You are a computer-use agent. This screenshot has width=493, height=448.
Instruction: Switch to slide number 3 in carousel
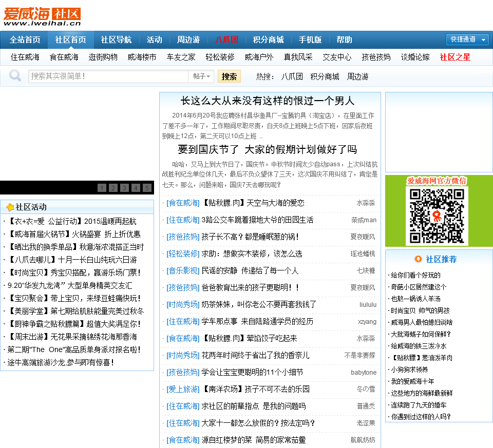pyautogui.click(x=124, y=188)
